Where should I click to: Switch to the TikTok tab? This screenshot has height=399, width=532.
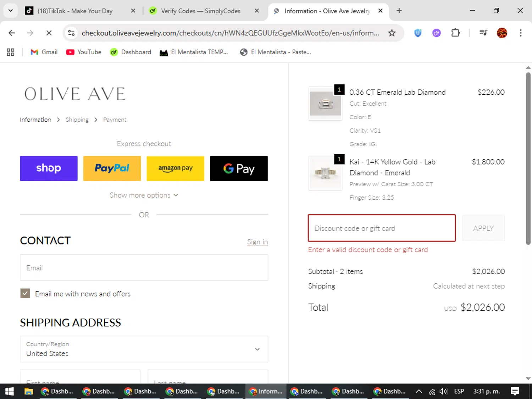tap(74, 11)
